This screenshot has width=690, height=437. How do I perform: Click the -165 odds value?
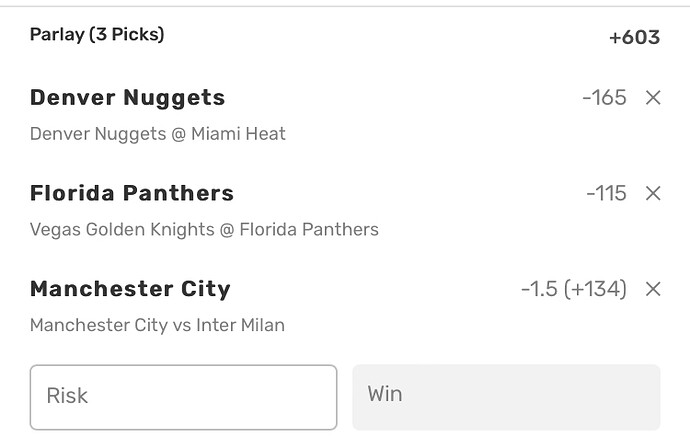coord(604,98)
